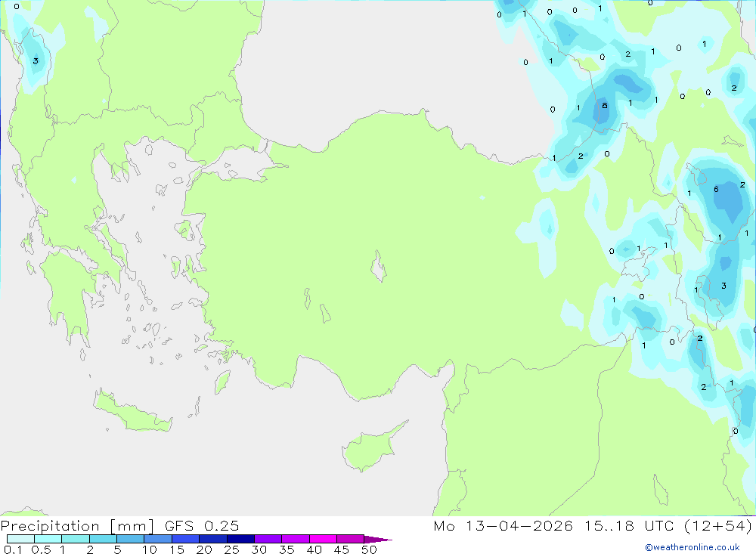Click the 'GFS 0.25' model label
Screen dimensions: 756x554
click(202, 526)
